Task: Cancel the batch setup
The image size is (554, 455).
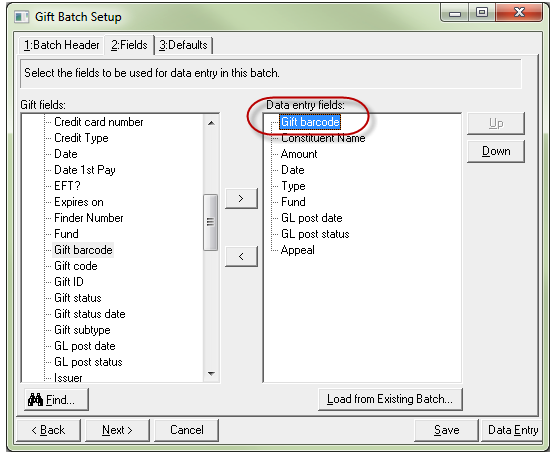Action: coord(187,430)
